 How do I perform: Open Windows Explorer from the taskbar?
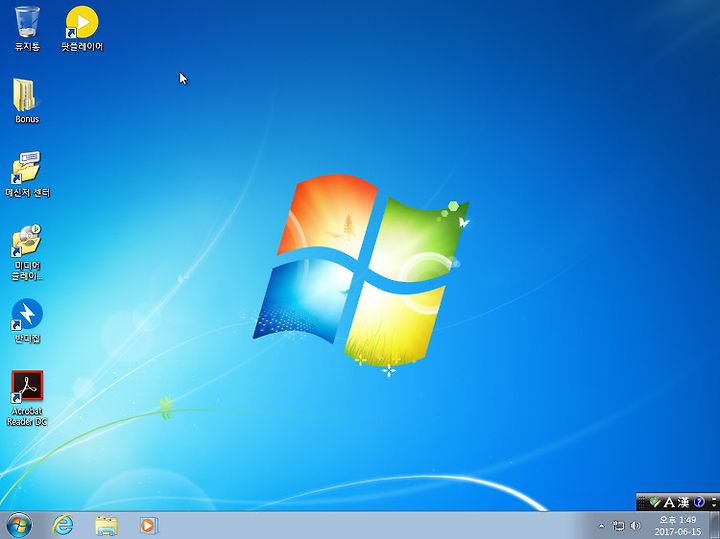pyautogui.click(x=106, y=525)
